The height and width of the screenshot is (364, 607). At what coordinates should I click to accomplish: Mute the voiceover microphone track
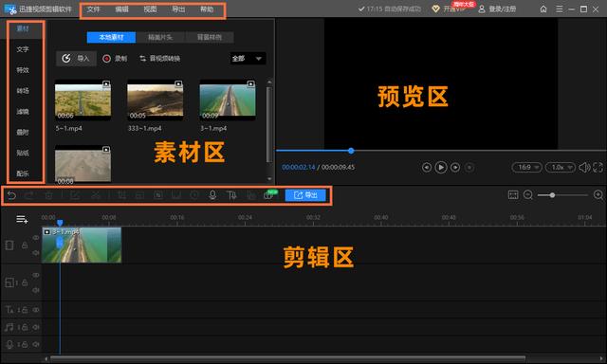coord(36,344)
